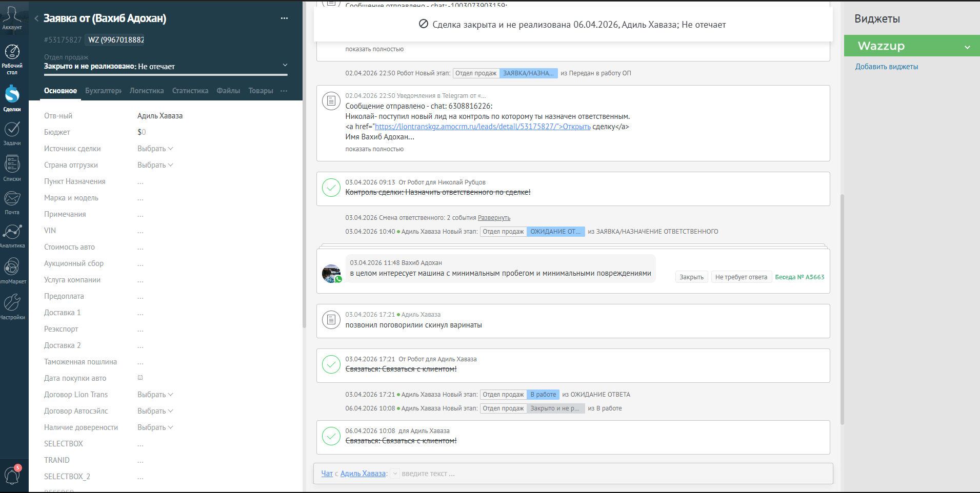Viewport: 980px width, 493px height.
Task: Switch to Бухгалтерия tab
Action: tap(104, 91)
